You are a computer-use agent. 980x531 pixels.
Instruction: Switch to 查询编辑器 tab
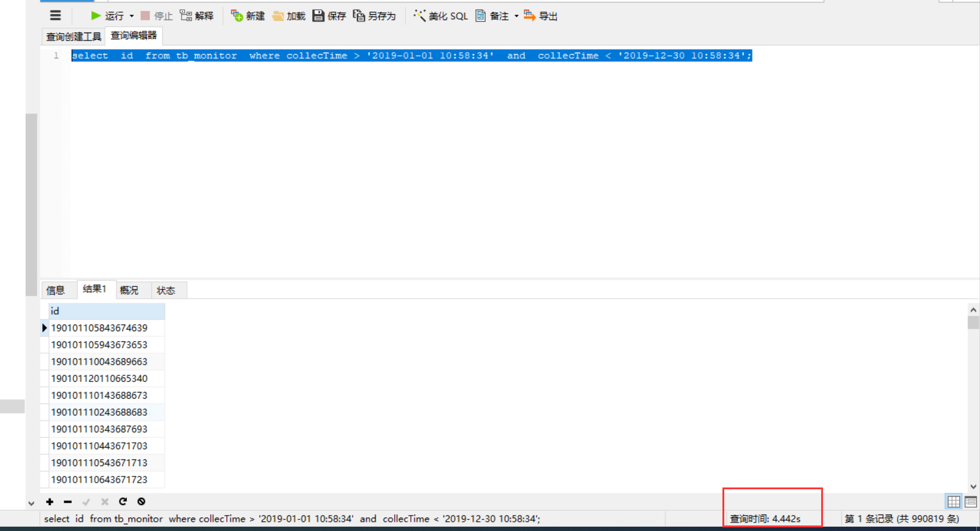coord(134,36)
